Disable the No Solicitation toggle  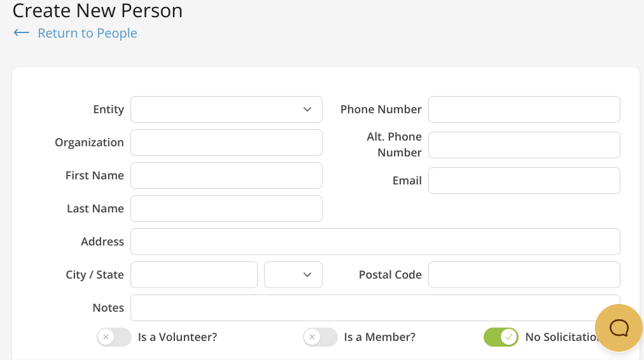tap(501, 337)
